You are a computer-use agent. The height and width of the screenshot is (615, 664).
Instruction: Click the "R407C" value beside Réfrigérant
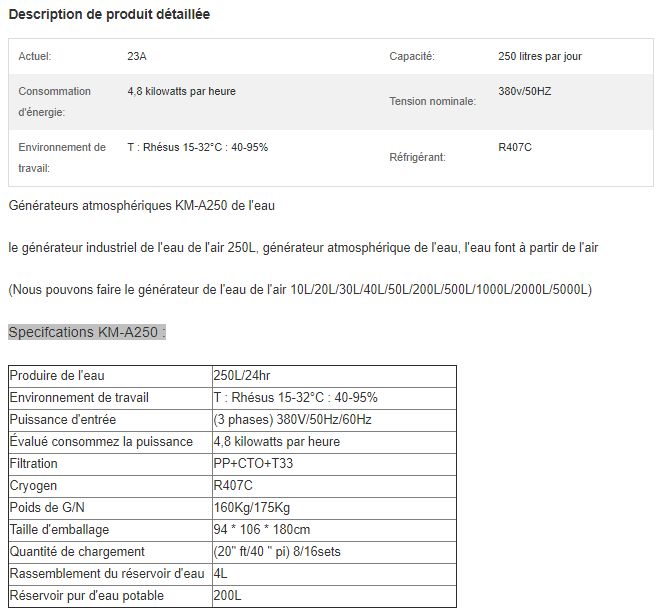coord(514,147)
